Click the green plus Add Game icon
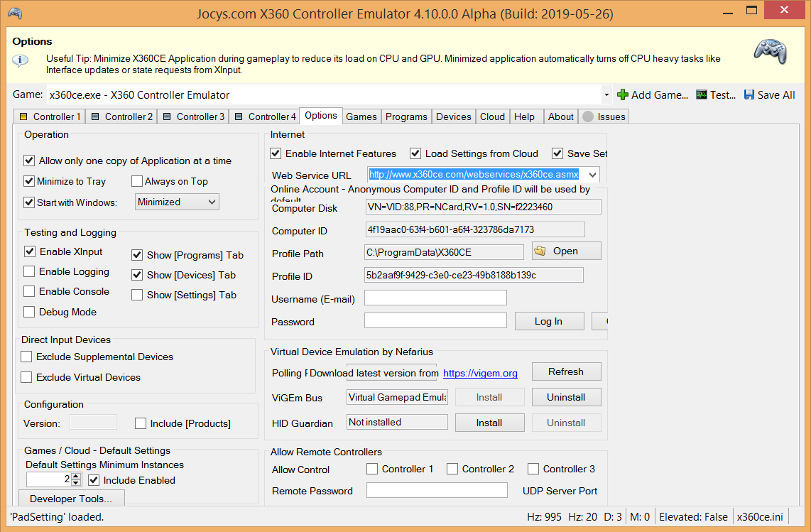The width and height of the screenshot is (811, 532). pyautogui.click(x=622, y=94)
